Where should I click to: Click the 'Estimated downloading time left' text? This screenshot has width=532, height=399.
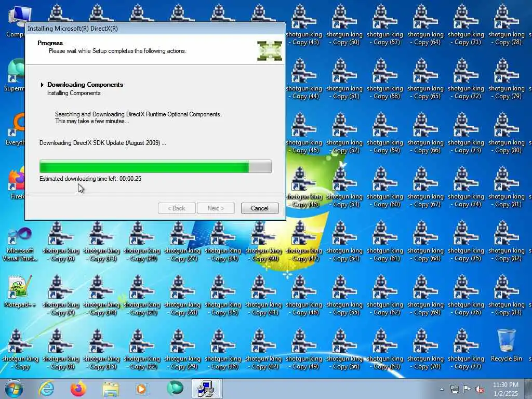tap(90, 179)
